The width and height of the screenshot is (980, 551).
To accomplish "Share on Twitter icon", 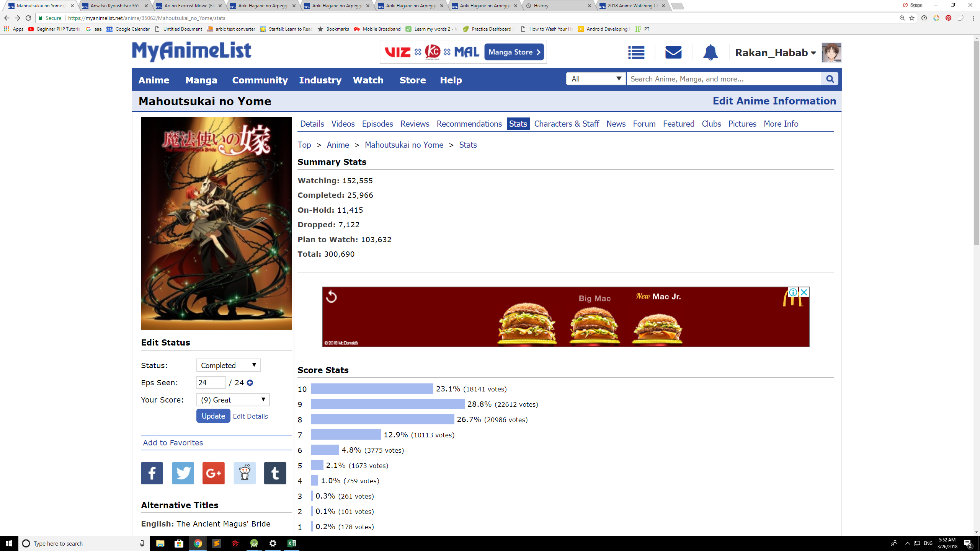I will tap(183, 473).
